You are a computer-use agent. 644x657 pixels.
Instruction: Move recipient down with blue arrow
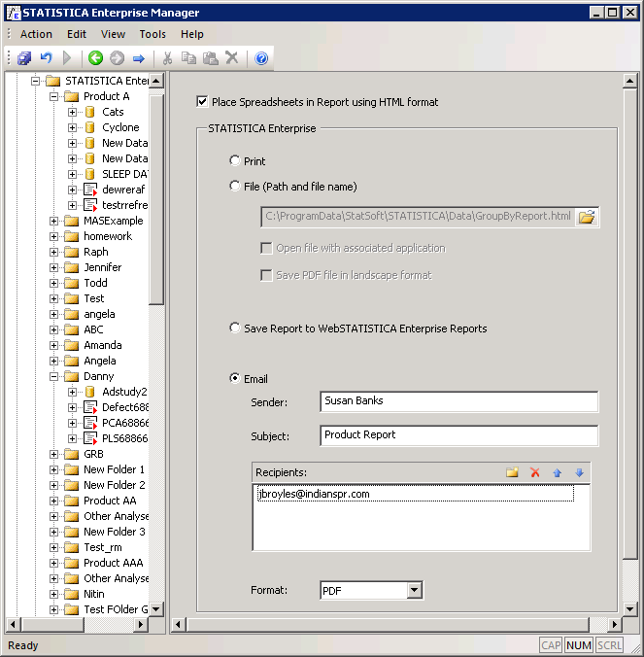pos(580,473)
